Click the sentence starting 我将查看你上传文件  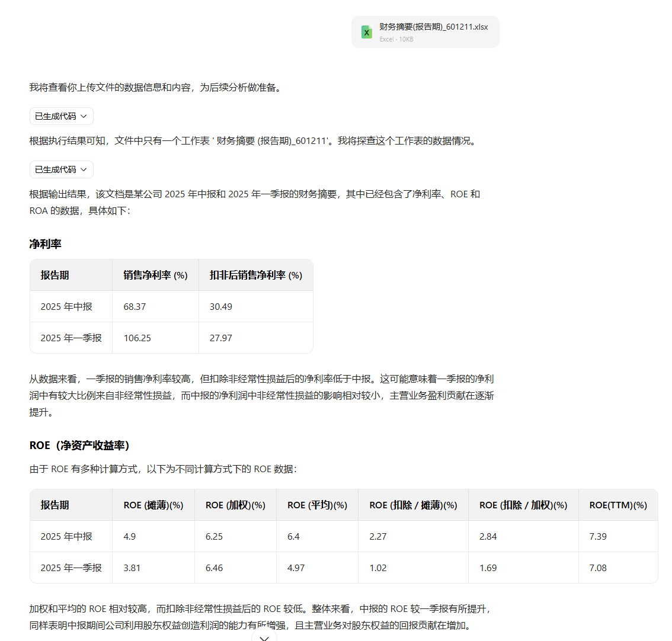point(157,88)
